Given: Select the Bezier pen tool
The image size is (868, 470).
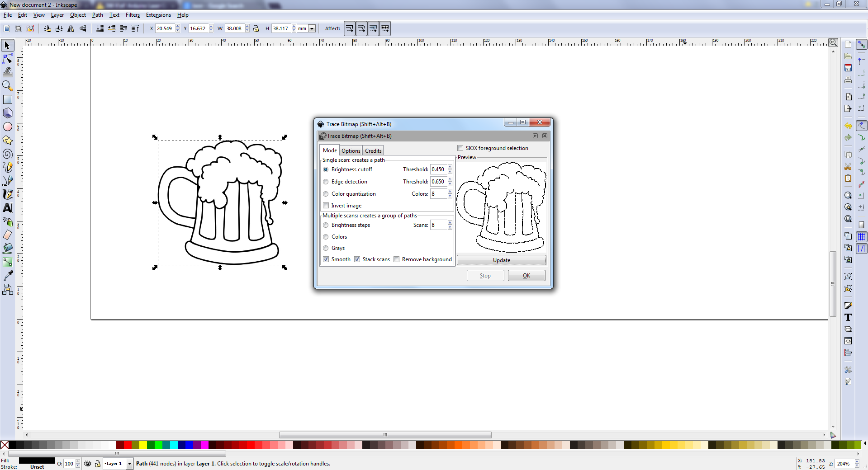Looking at the screenshot, I should (x=8, y=181).
